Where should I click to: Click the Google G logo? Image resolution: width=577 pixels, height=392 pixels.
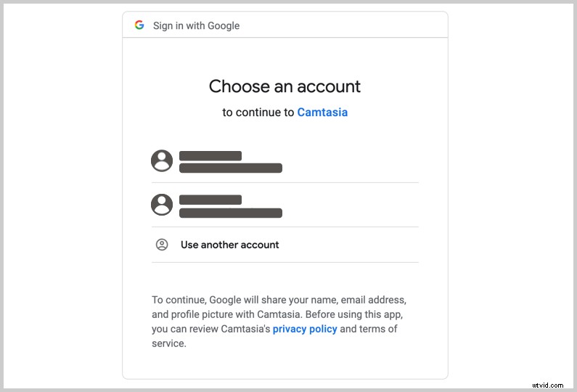point(139,25)
